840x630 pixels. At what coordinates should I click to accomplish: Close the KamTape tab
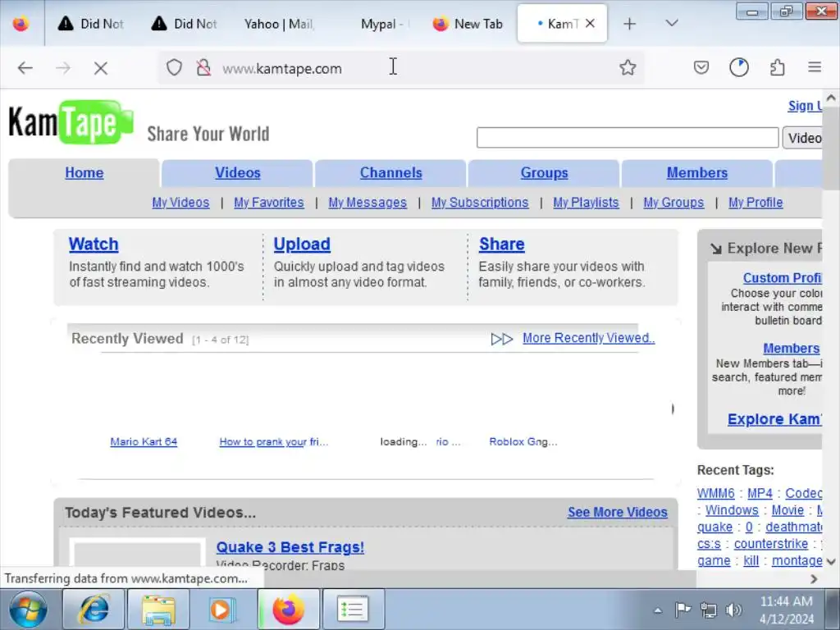[x=590, y=23]
